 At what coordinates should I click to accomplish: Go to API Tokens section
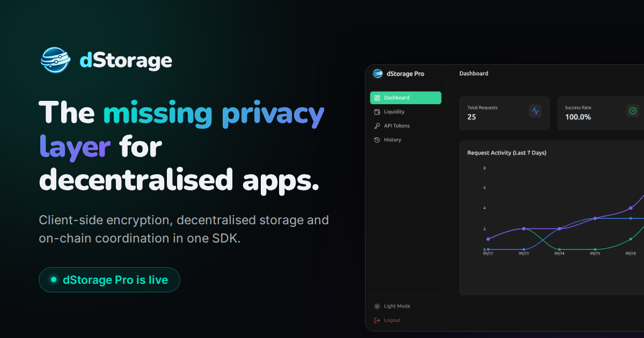click(406, 126)
